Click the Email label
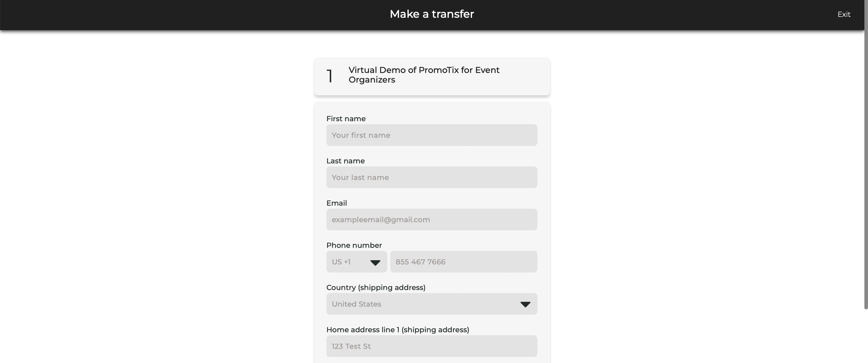The width and height of the screenshot is (868, 363). pyautogui.click(x=337, y=203)
